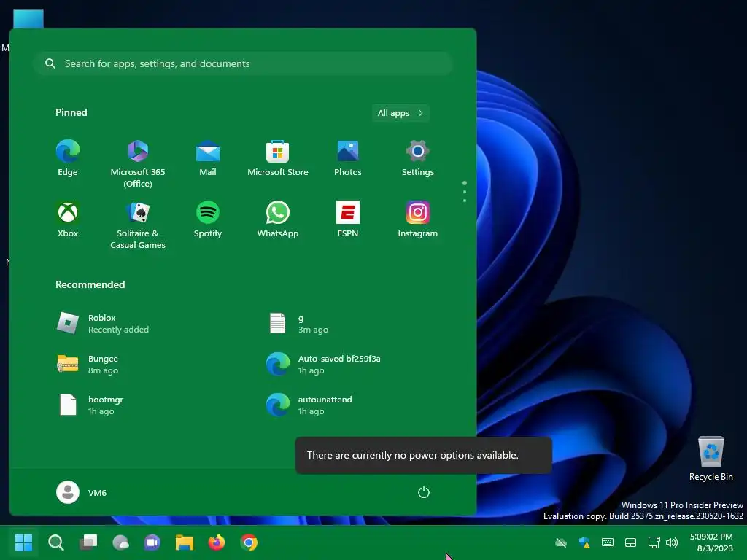Viewport: 747px width, 560px height.
Task: Open the Instagram app
Action: click(x=418, y=219)
